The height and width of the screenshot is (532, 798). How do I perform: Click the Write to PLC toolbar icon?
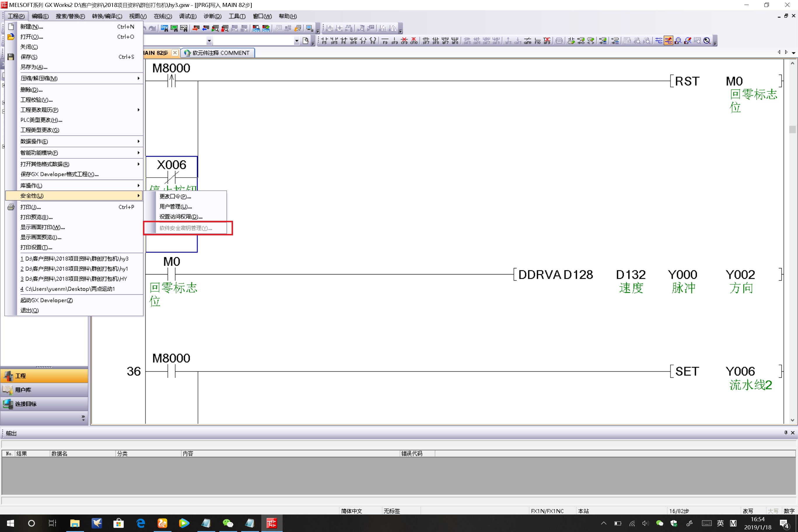pos(196,29)
